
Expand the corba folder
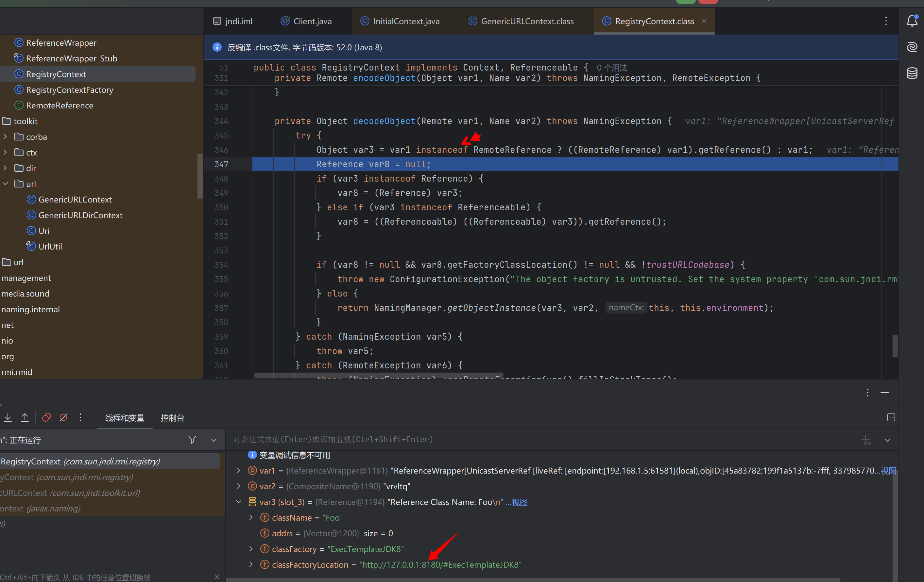pos(5,137)
